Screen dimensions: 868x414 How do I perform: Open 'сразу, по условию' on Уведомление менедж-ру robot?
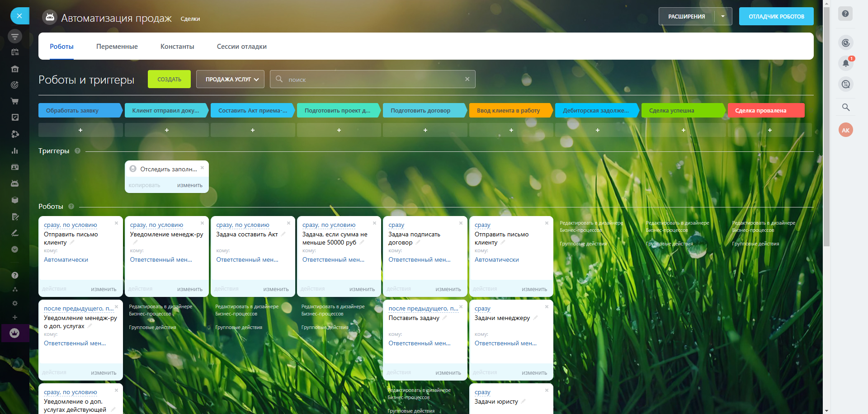156,225
